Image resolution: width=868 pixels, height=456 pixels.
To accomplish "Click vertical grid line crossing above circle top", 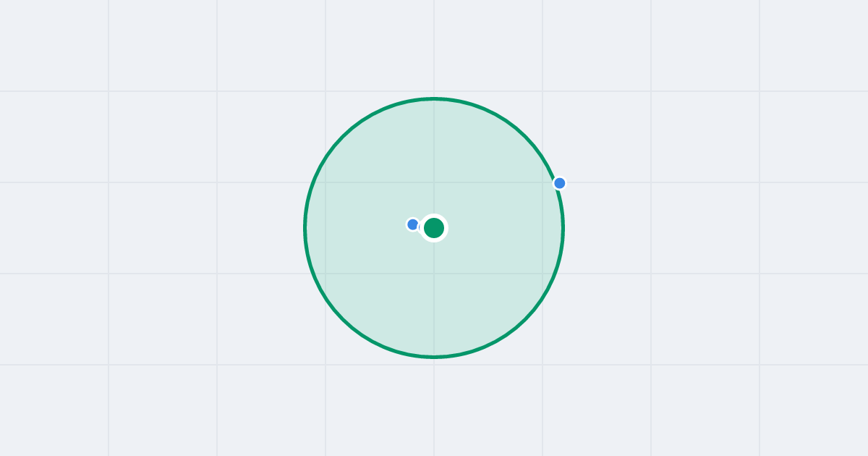I will pyautogui.click(x=434, y=47).
